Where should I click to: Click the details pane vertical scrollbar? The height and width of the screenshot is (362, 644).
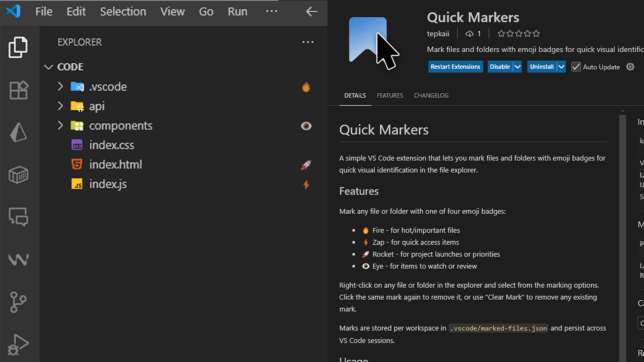623,238
